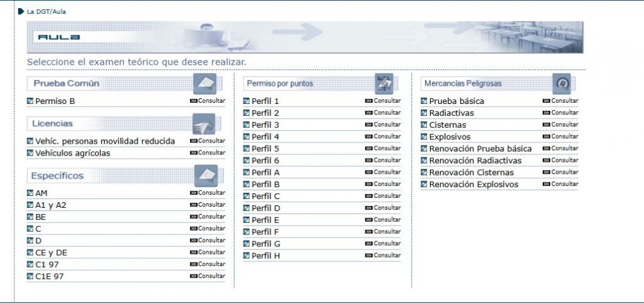Select the Perfil 4 exam
Viewport: 644px width, 303px height.
tap(265, 137)
